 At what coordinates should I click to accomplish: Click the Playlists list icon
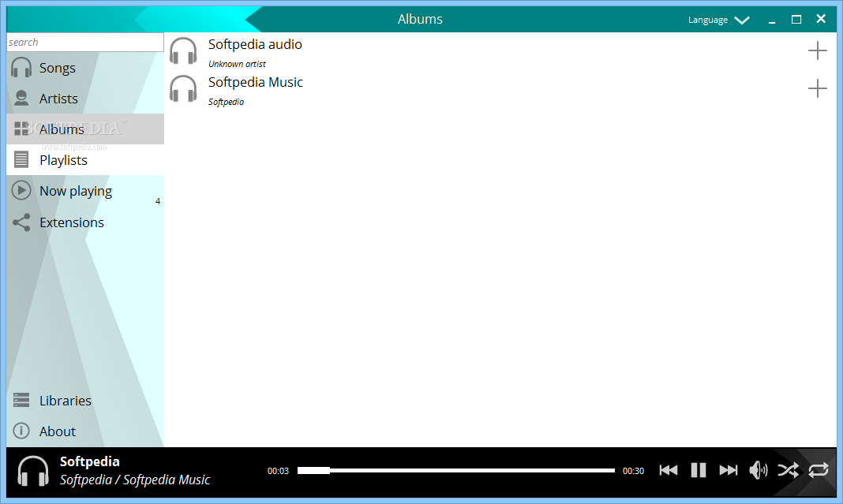21,159
